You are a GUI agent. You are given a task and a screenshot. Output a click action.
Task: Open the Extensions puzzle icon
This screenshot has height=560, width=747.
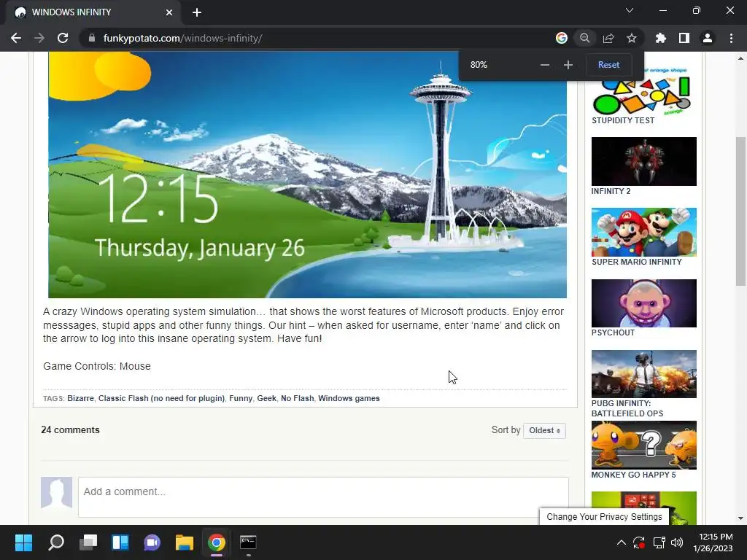pos(661,38)
